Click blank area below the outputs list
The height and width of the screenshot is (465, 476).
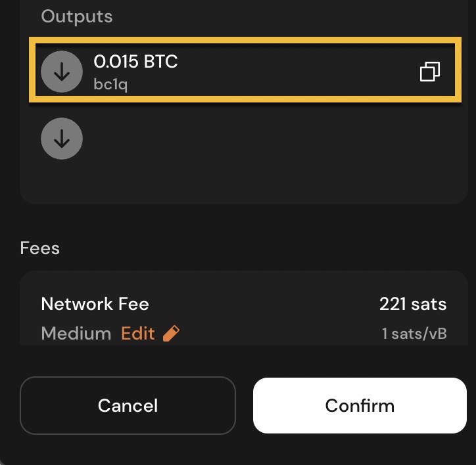(243, 181)
